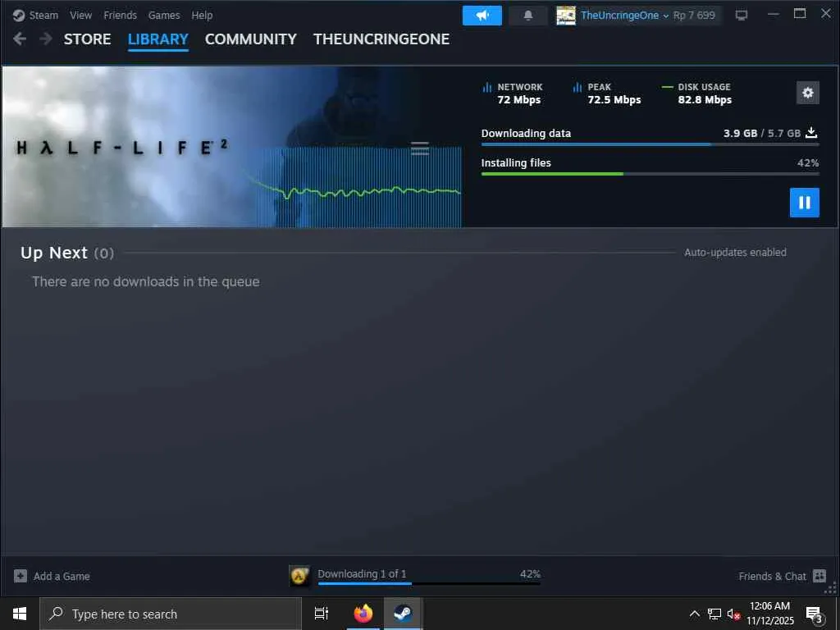Click the taskbar search box
840x630 pixels.
(x=171, y=614)
